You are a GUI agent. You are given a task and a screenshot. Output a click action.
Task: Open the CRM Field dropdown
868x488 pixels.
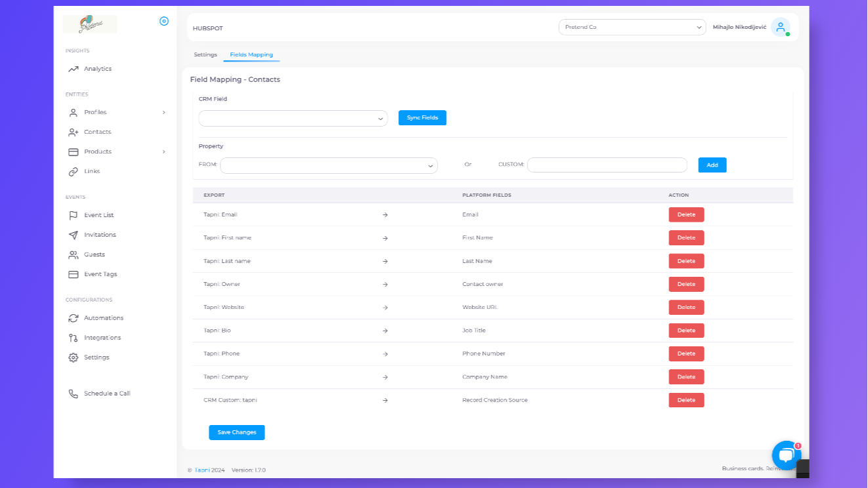[x=293, y=118]
